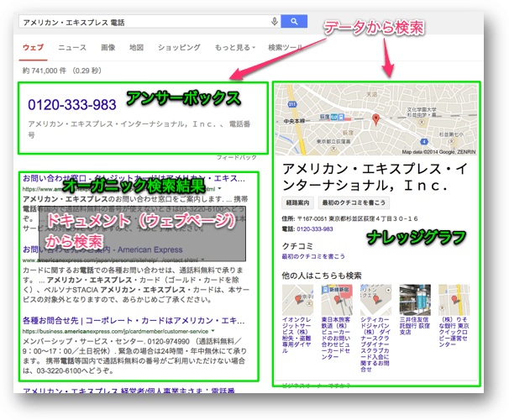Expand the もっと見る dropdown
The image size is (509, 420).
[x=234, y=47]
